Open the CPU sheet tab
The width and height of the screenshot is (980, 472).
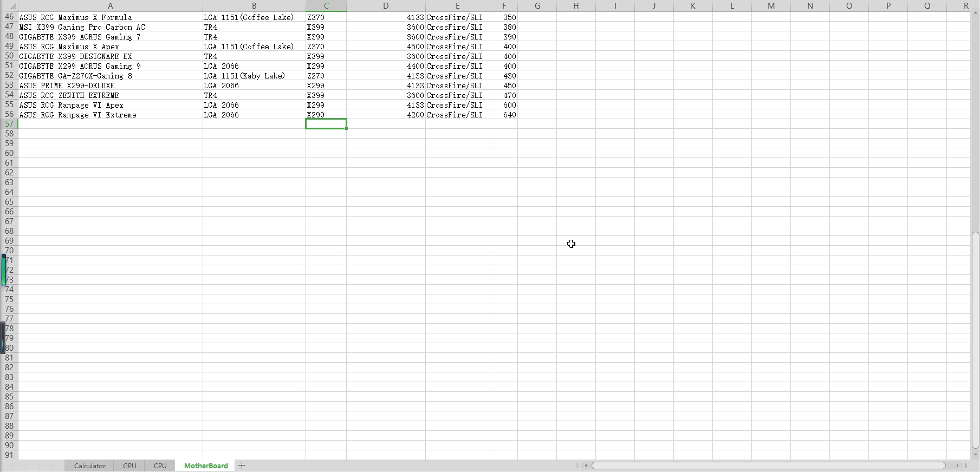(x=160, y=466)
